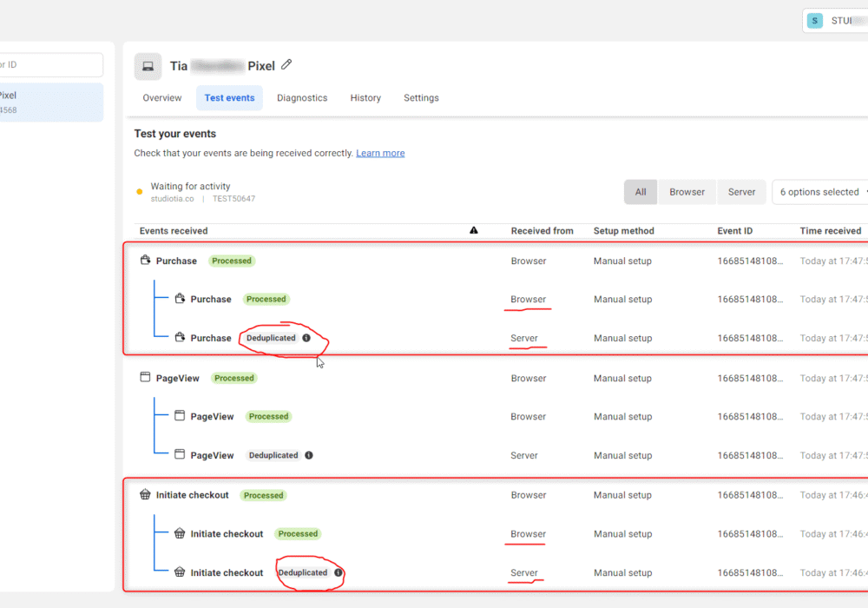
Task: Click the top-level Purchase event bag icon
Action: (x=145, y=260)
